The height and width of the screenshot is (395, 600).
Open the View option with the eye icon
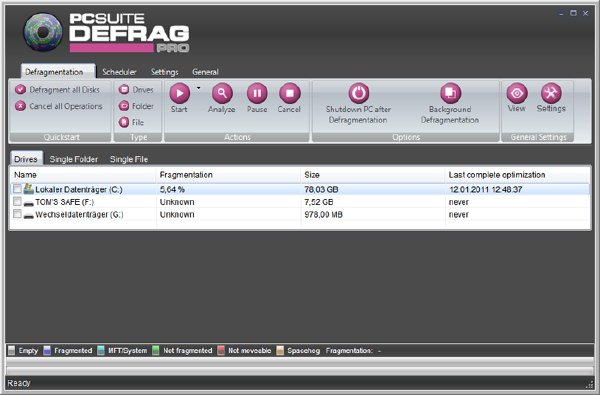(517, 93)
